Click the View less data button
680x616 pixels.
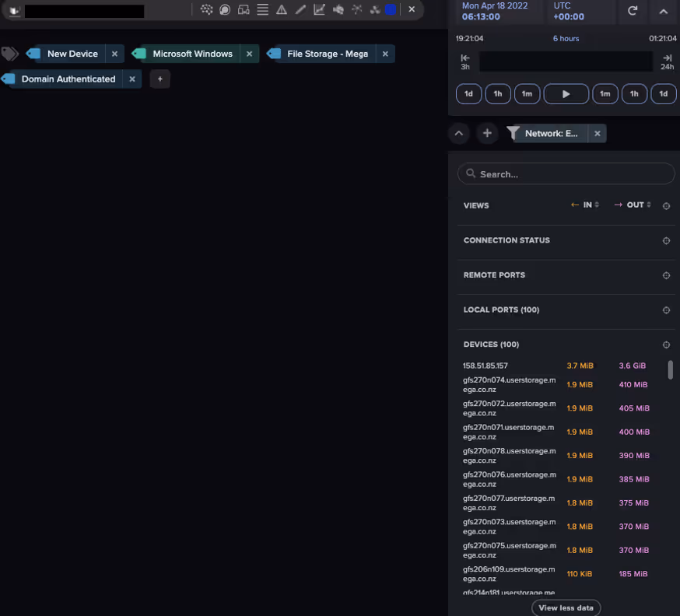pos(566,607)
